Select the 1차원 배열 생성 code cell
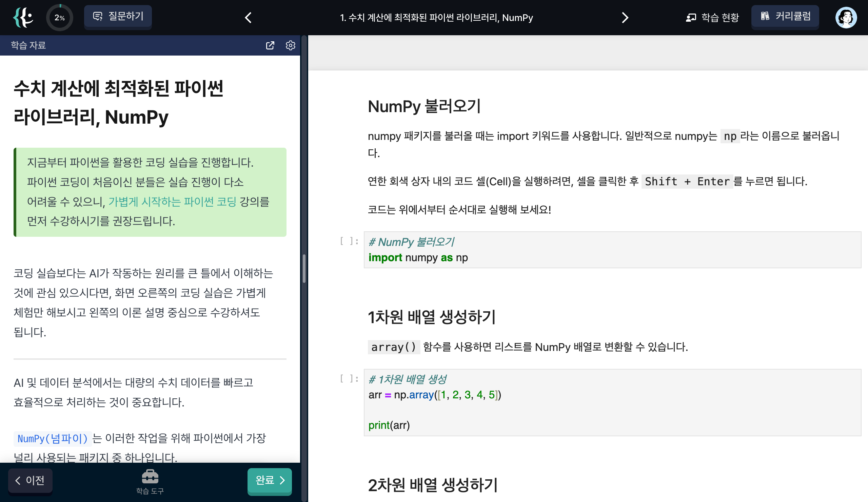Viewport: 868px width, 502px height. click(612, 402)
